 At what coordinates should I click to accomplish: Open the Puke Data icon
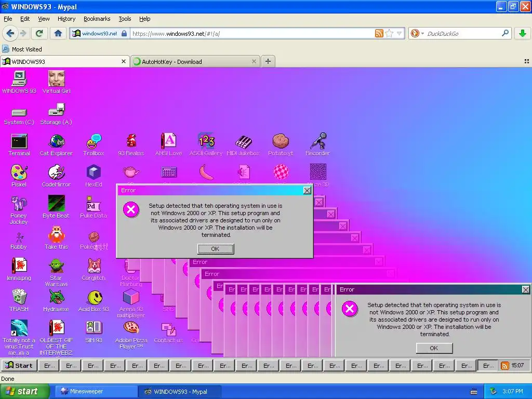tap(94, 207)
